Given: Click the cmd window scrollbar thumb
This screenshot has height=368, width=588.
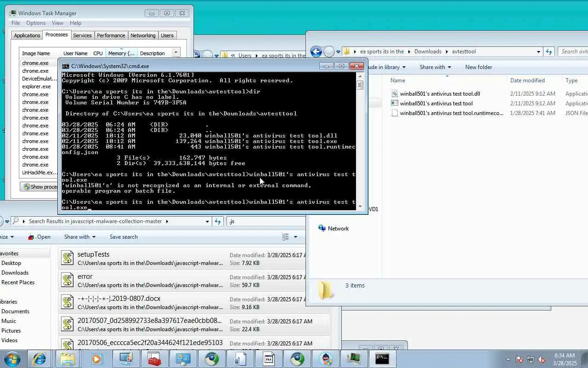Looking at the screenshot, I should click(360, 85).
